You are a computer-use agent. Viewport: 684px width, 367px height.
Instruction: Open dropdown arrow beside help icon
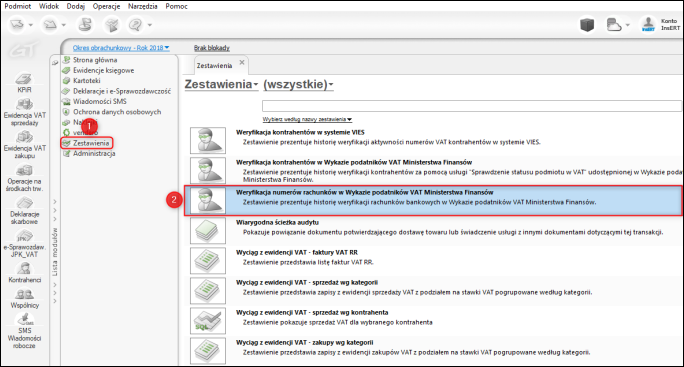150,25
